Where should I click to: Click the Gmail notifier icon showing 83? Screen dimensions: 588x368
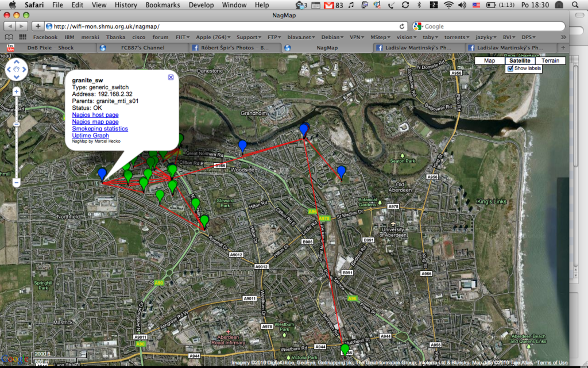[x=334, y=5]
